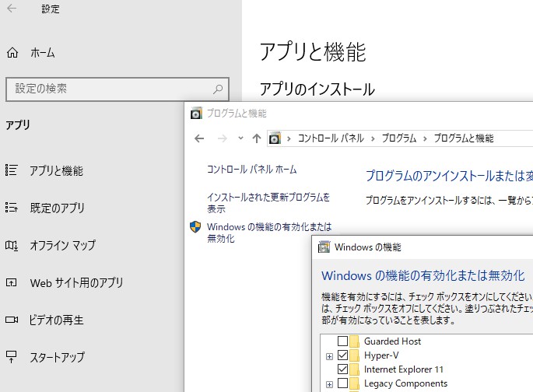This screenshot has width=533, height=392.
Task: Select アプリと機能 list icon in sidebar
Action: tap(11, 170)
